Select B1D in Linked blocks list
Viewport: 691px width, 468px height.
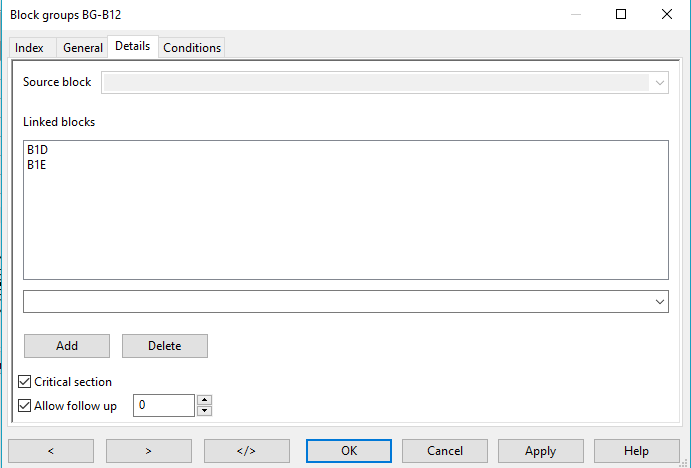tap(38, 150)
